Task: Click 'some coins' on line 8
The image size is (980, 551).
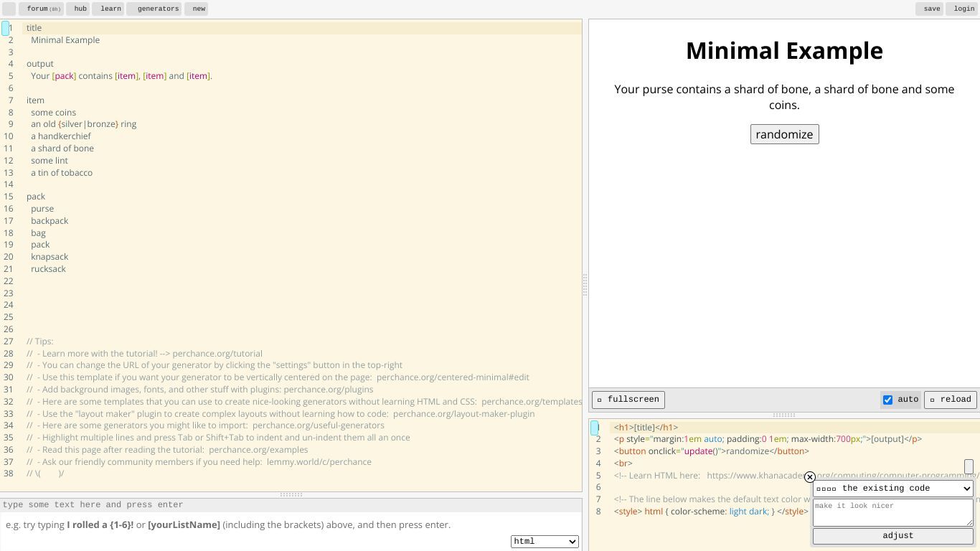Action: tap(53, 113)
